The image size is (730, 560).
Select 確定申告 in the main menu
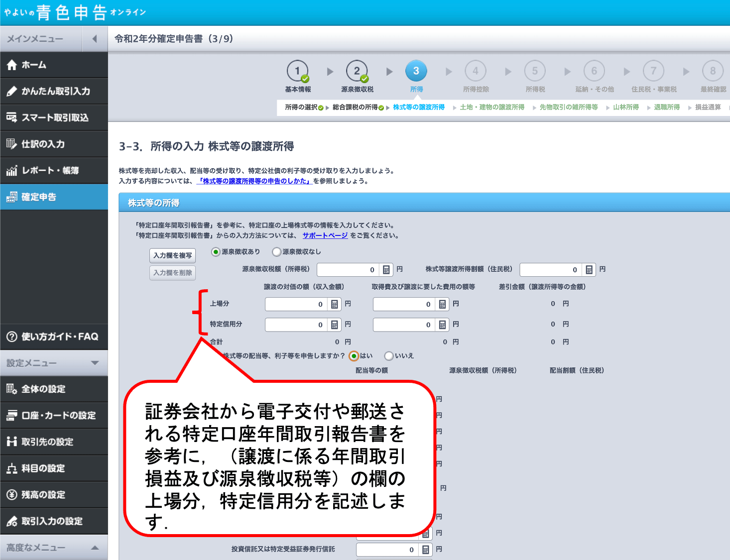(x=54, y=197)
